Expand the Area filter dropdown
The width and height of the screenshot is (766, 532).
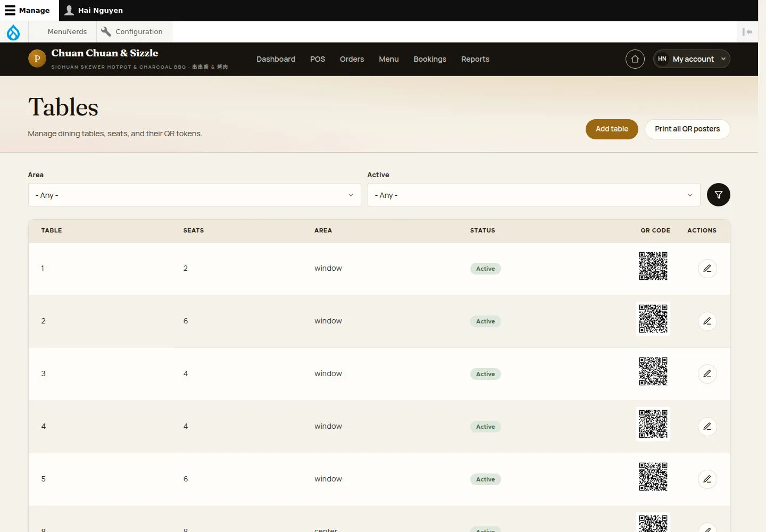point(195,195)
